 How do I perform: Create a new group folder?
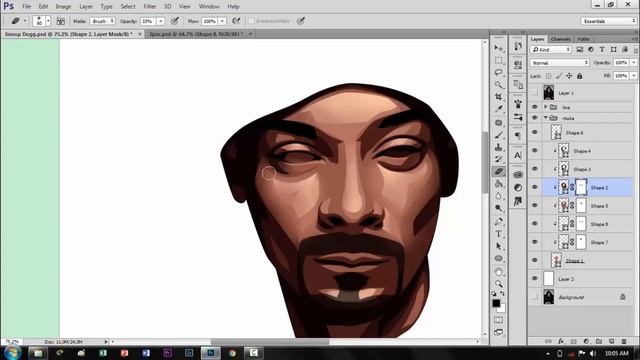599,341
